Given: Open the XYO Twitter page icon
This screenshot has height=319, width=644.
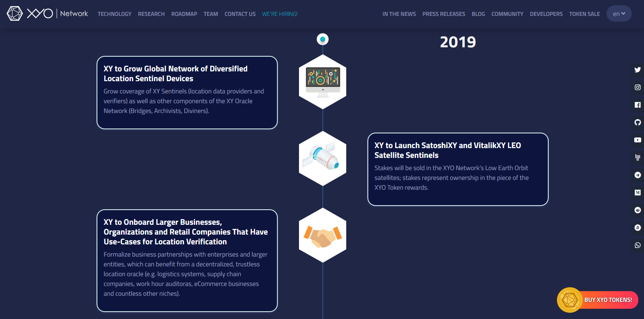Looking at the screenshot, I should 637,70.
